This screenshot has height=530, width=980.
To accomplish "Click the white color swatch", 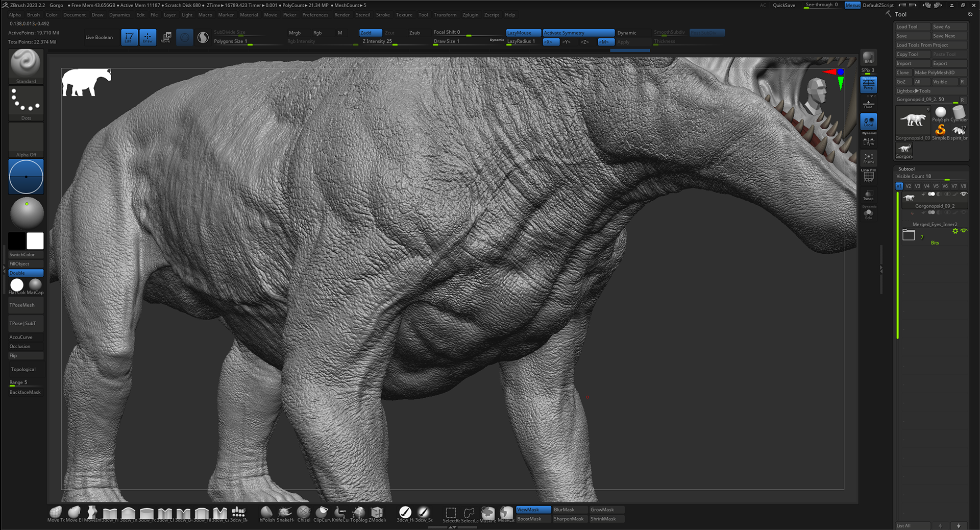I will (x=35, y=240).
